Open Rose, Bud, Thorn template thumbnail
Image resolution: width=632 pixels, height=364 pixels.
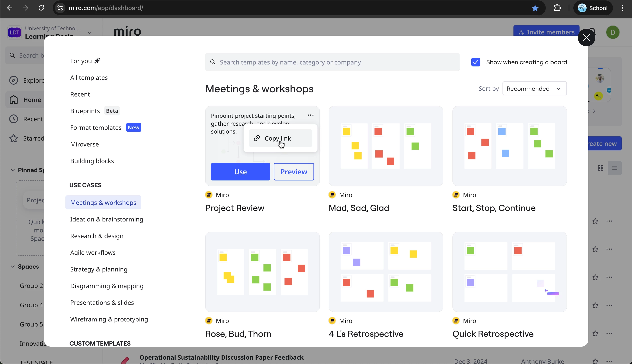[x=262, y=272]
